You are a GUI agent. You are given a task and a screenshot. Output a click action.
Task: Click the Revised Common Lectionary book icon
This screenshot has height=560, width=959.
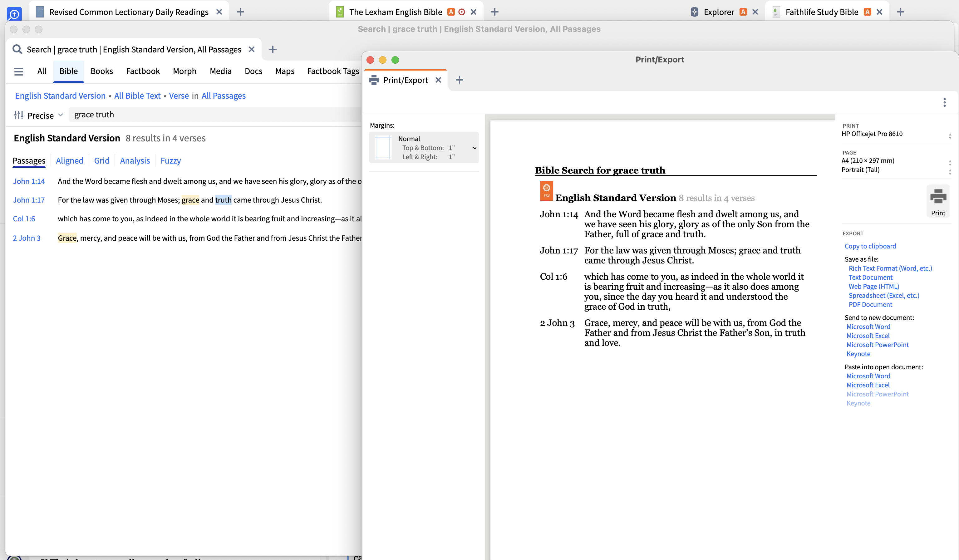(x=40, y=12)
